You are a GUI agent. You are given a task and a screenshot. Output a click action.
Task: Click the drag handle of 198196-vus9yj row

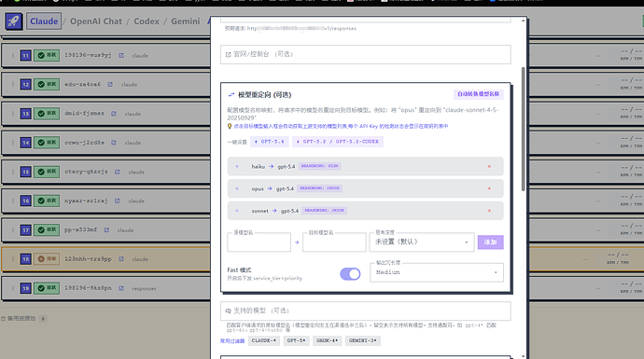[x=13, y=55]
